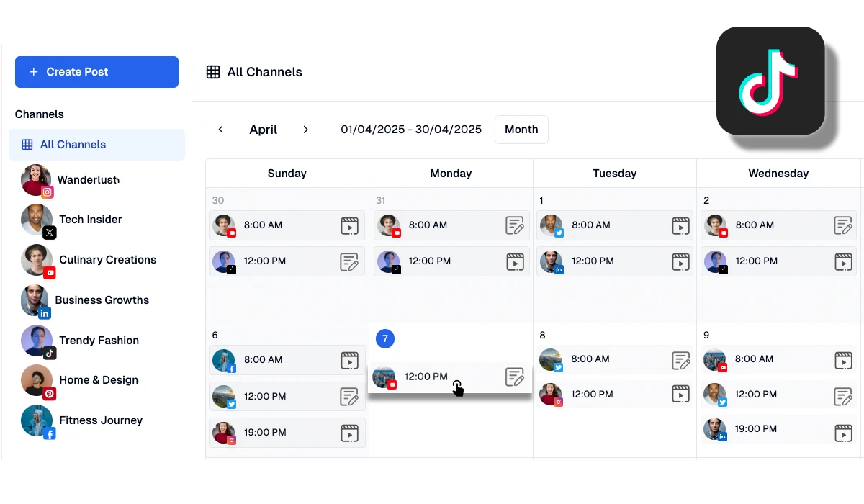Click the edit note icon on April 9 12:00 PM post
The image size is (864, 504).
(843, 396)
